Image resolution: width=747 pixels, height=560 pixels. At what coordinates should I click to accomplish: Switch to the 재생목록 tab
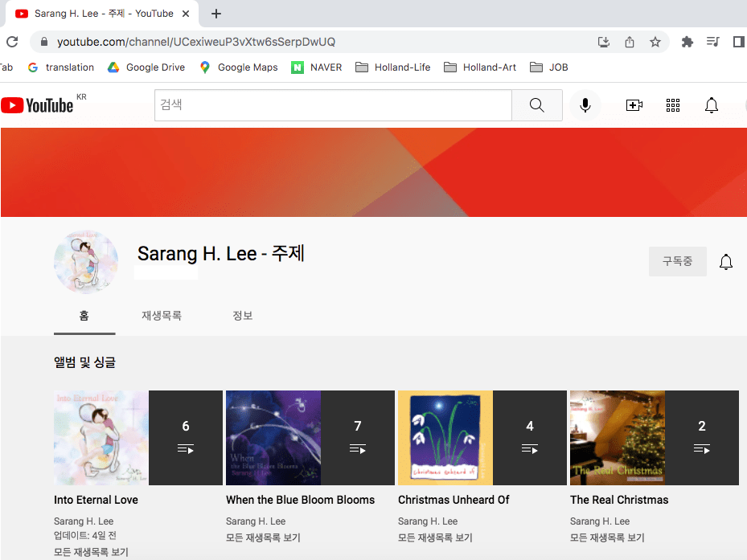[x=162, y=316]
